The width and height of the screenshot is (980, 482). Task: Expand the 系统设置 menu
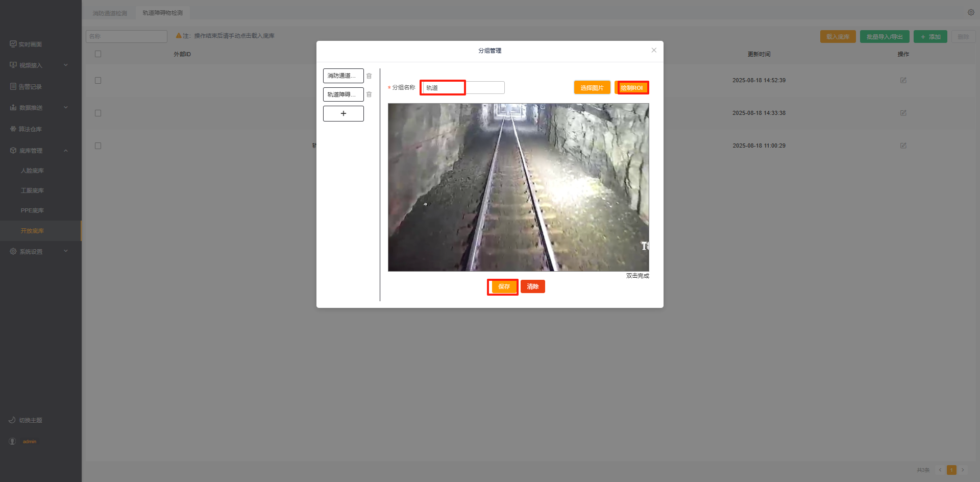[x=40, y=252]
